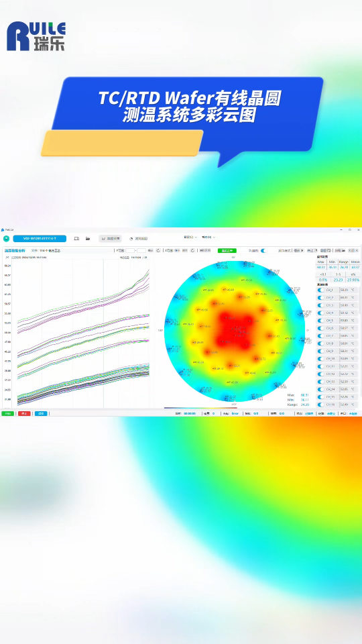Switch to the cloud map tab with pie icon
This screenshot has width=362, height=644.
(x=138, y=239)
